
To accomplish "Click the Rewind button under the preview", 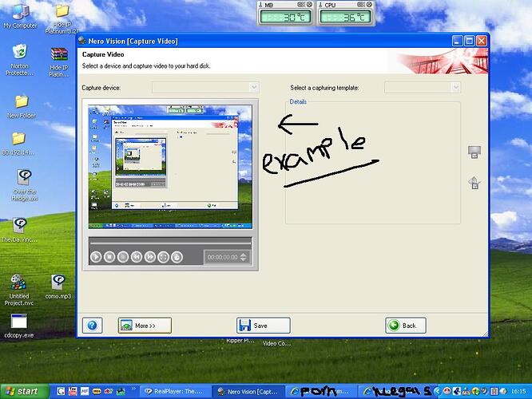I will point(137,257).
